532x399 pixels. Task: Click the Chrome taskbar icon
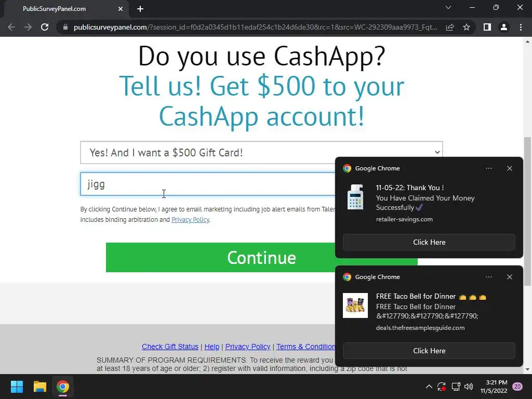[63, 387]
